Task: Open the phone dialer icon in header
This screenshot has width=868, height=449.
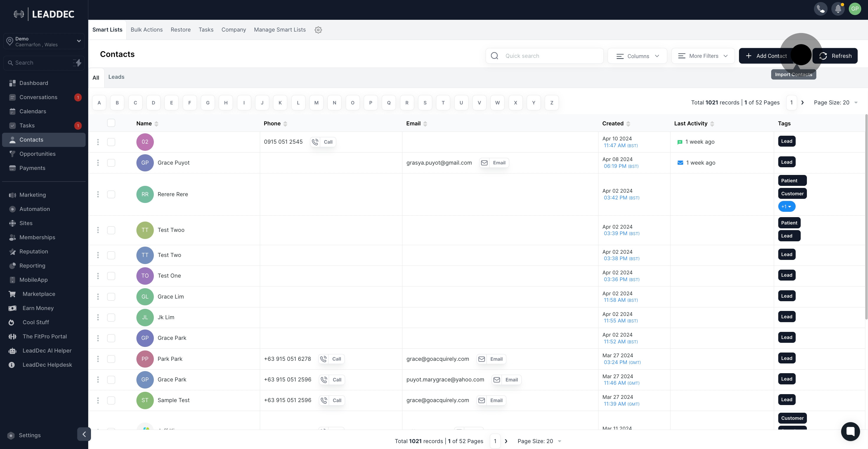Action: (x=820, y=9)
